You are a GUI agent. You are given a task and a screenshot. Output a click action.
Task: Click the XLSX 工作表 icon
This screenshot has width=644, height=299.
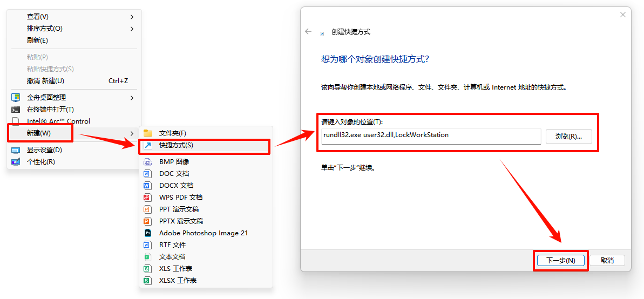(147, 281)
